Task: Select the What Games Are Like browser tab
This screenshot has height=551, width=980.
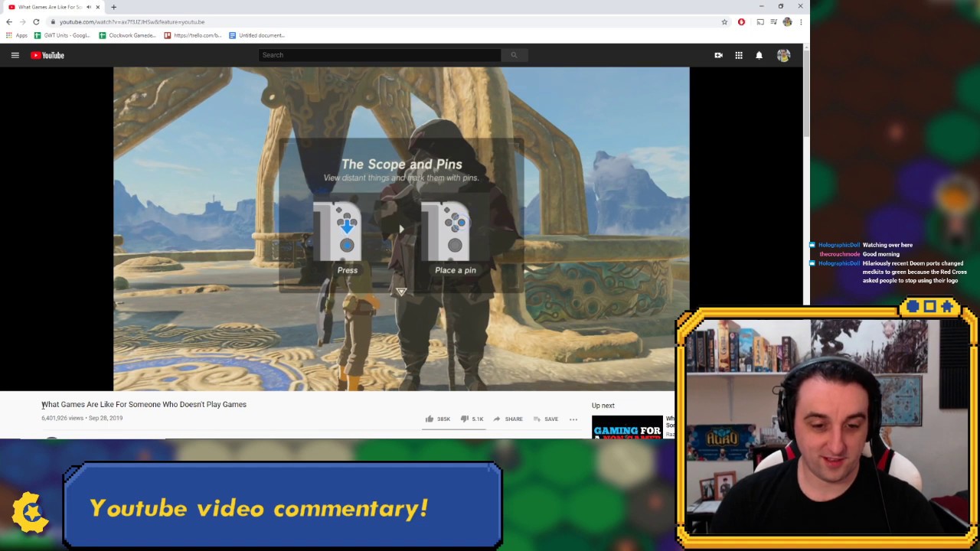Action: pyautogui.click(x=52, y=7)
